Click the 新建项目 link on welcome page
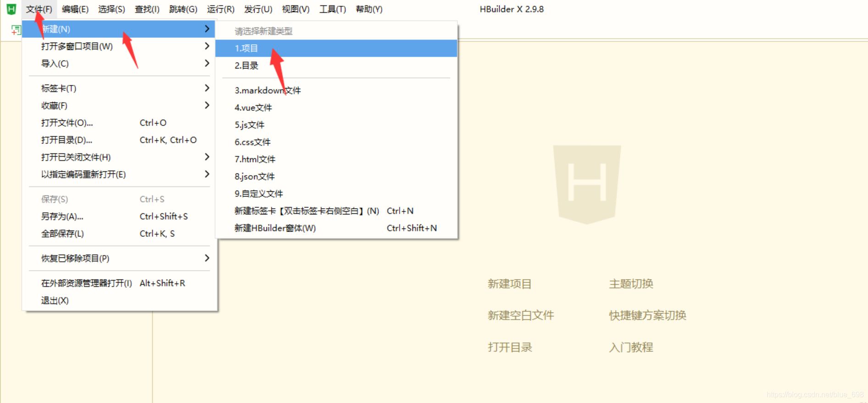Image resolution: width=868 pixels, height=403 pixels. click(510, 284)
